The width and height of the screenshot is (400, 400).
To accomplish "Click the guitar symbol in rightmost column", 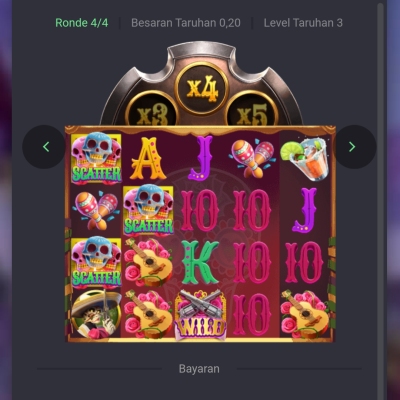I will (305, 314).
